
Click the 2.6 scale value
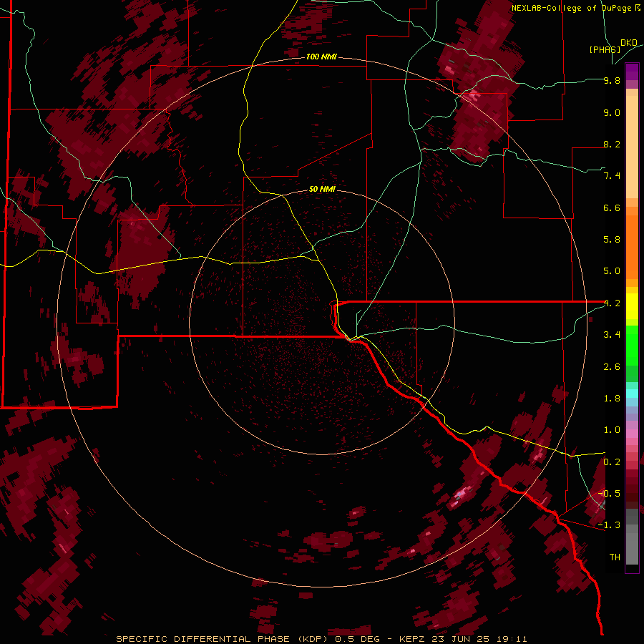pos(612,367)
